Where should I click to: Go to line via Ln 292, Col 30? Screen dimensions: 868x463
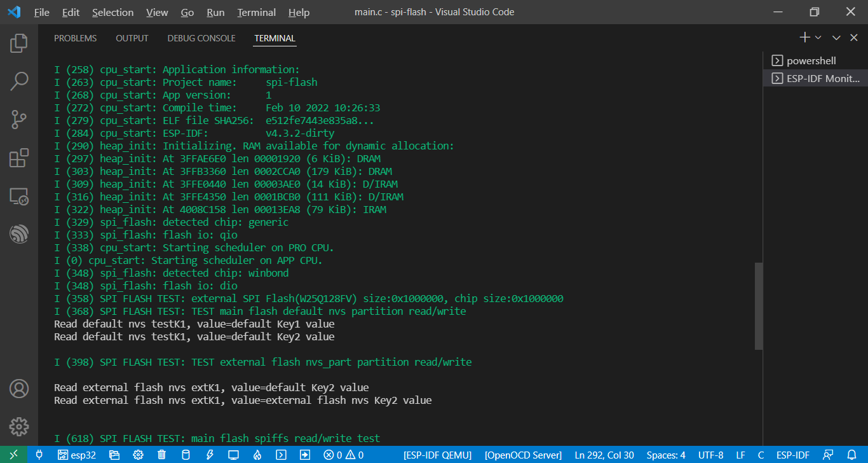pyautogui.click(x=604, y=455)
